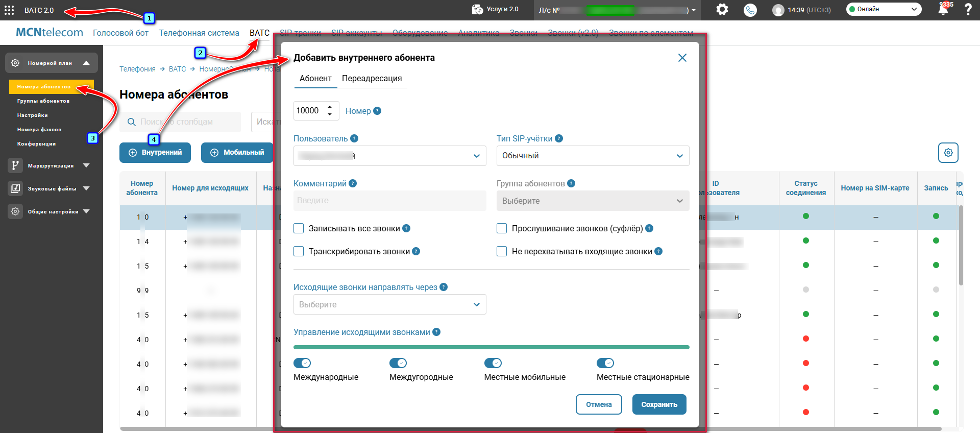Toggle Междугородные calls switch
The height and width of the screenshot is (433, 980).
(398, 363)
